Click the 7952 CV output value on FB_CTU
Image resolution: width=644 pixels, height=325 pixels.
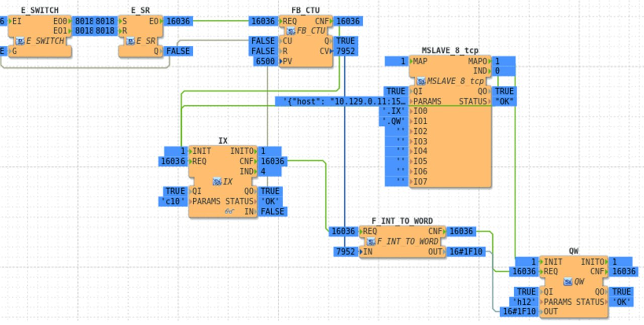345,51
